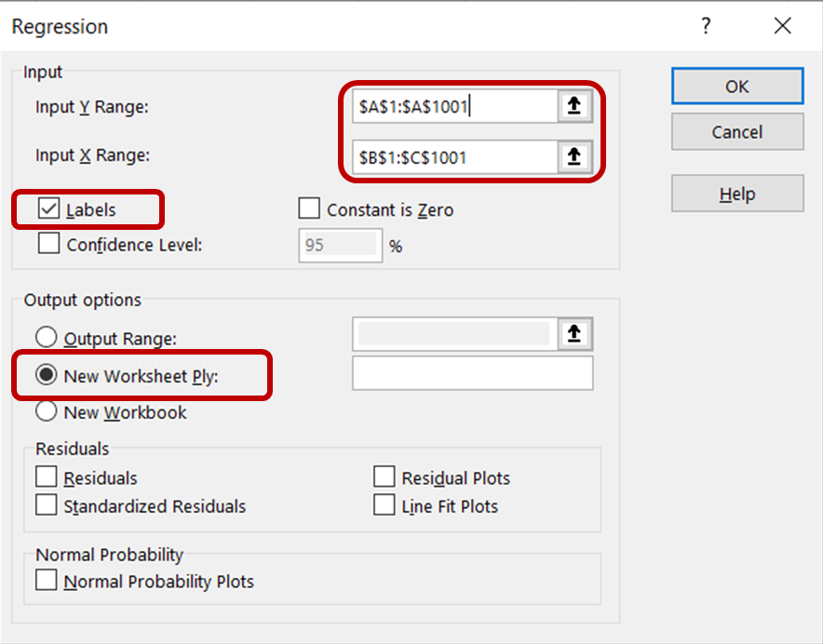823x644 pixels.
Task: Click the dialog Help question mark icon
Action: [706, 26]
